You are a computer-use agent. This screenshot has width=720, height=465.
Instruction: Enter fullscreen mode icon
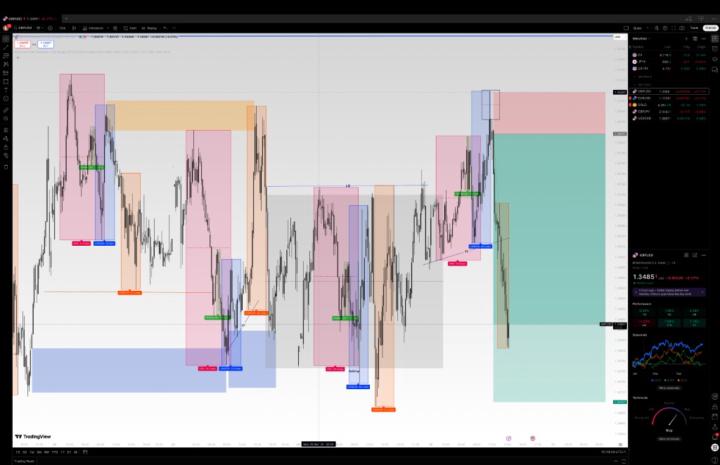674,28
